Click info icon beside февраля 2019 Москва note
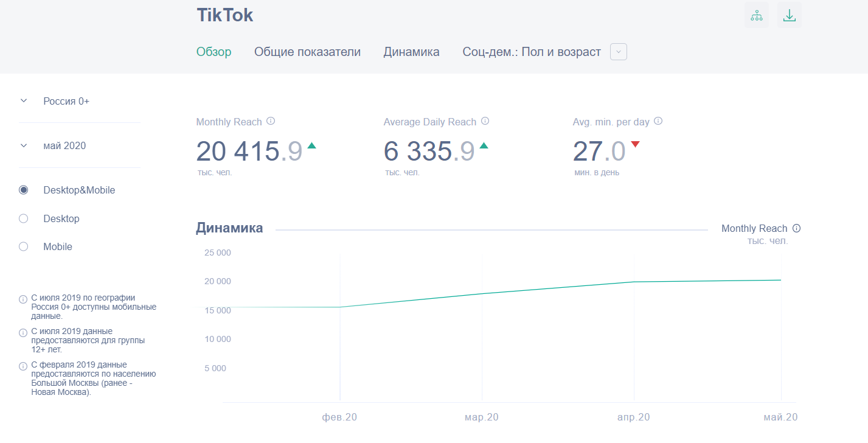Image resolution: width=868 pixels, height=443 pixels. (23, 366)
